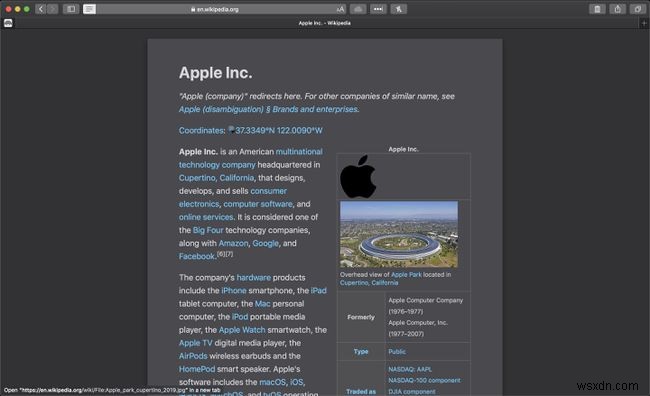Open the iPad link
This screenshot has height=396, width=650.
coord(318,291)
